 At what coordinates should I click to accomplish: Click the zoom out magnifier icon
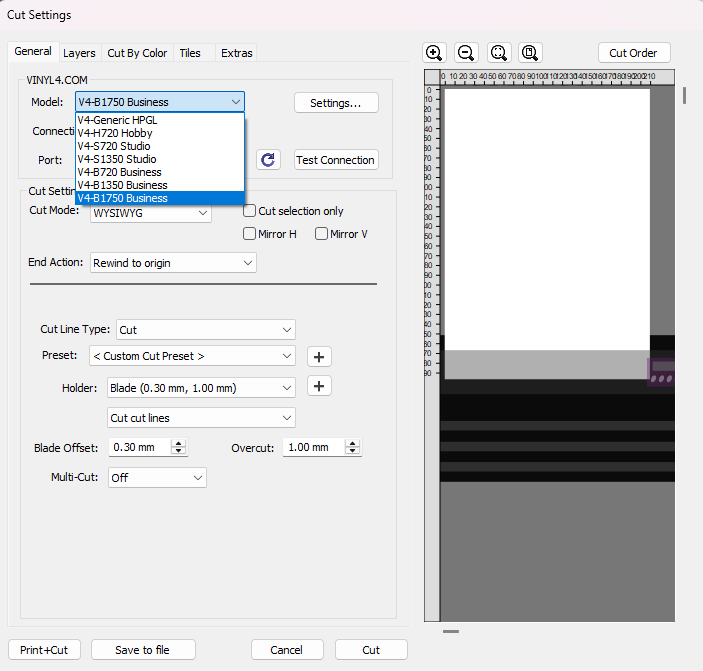pos(466,53)
